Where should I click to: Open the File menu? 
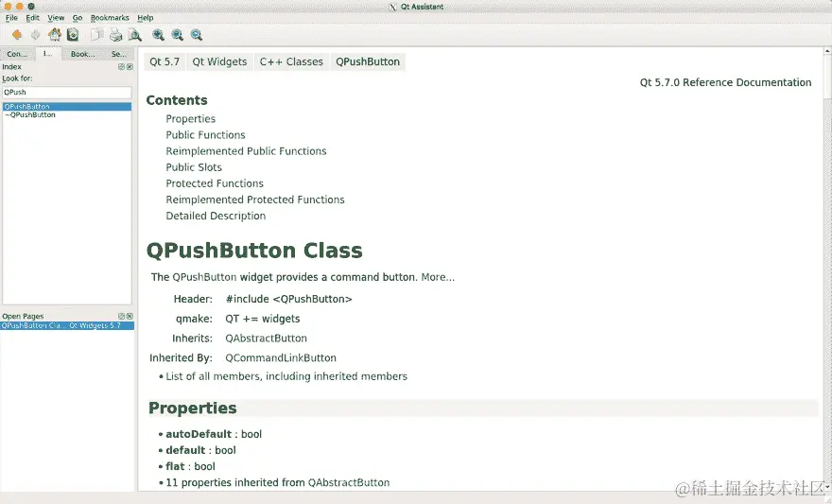tap(11, 18)
